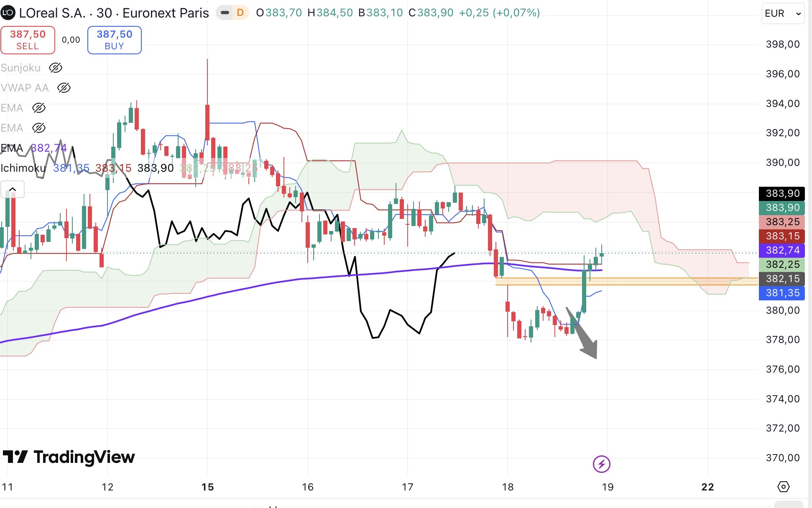
Task: Click bold date 22 on the time axis
Action: (708, 487)
